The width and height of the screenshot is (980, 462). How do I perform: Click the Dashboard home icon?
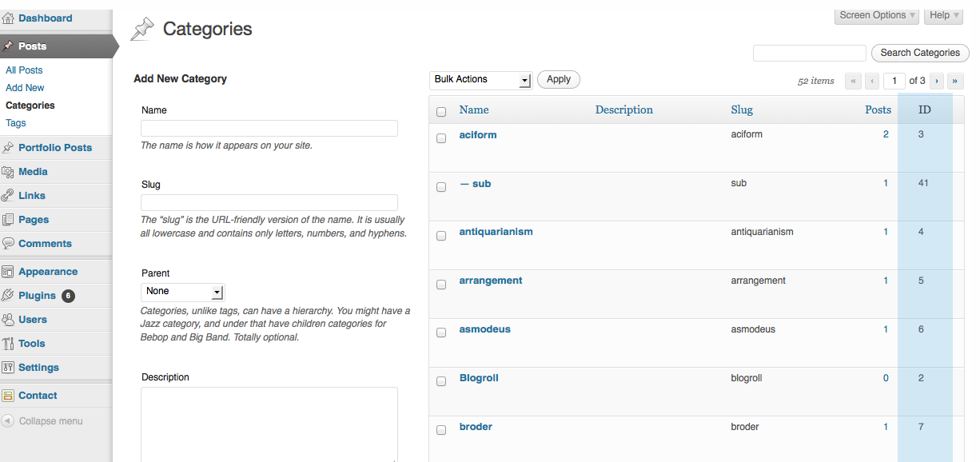tap(8, 18)
